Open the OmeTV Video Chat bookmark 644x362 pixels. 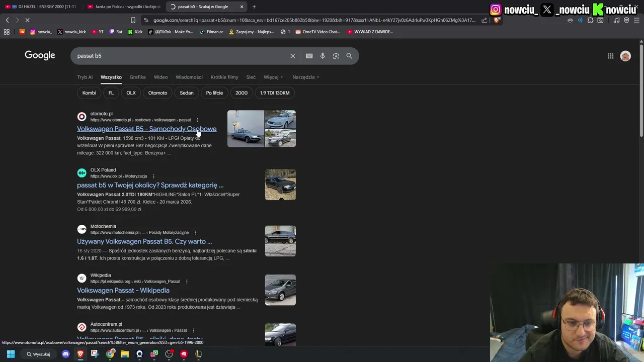pyautogui.click(x=317, y=32)
